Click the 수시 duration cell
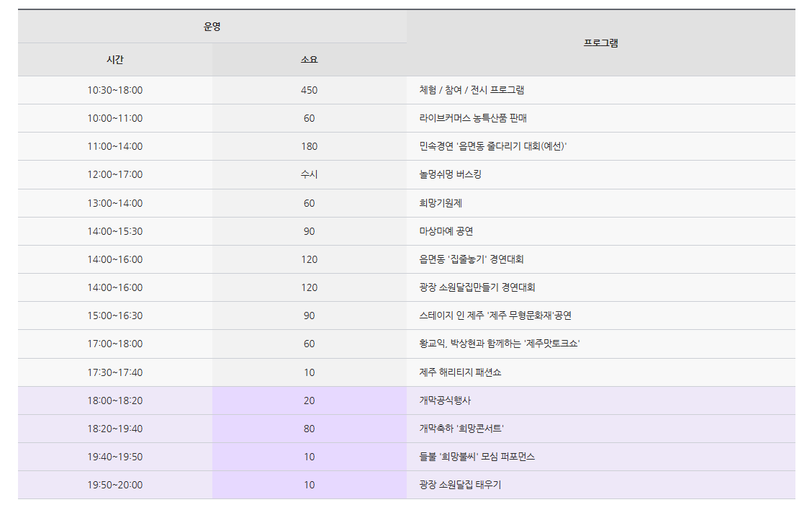This screenshot has height=510, width=812. 309,174
